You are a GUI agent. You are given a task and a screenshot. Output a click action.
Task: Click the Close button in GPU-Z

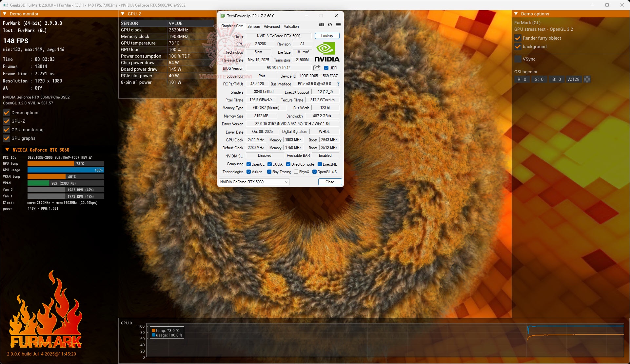(330, 182)
